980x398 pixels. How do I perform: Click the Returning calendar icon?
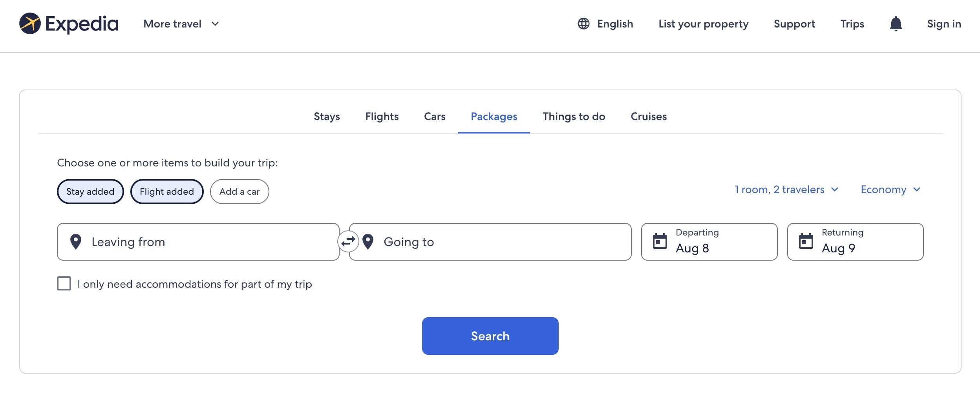[806, 242]
